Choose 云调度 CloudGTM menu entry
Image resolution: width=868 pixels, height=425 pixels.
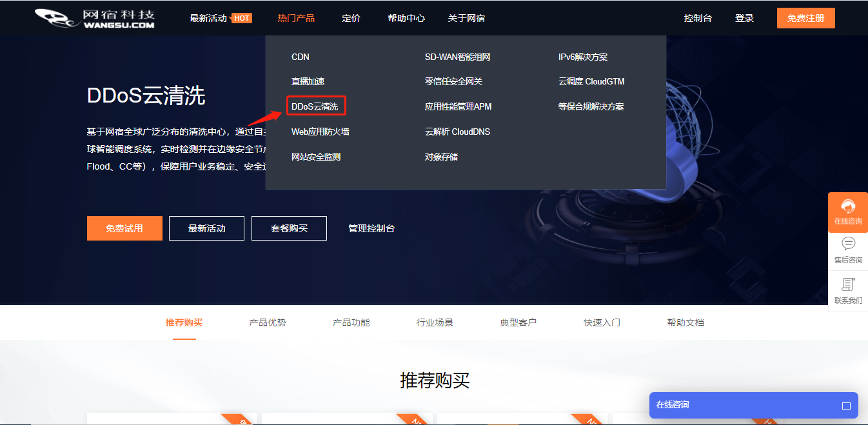click(x=591, y=81)
